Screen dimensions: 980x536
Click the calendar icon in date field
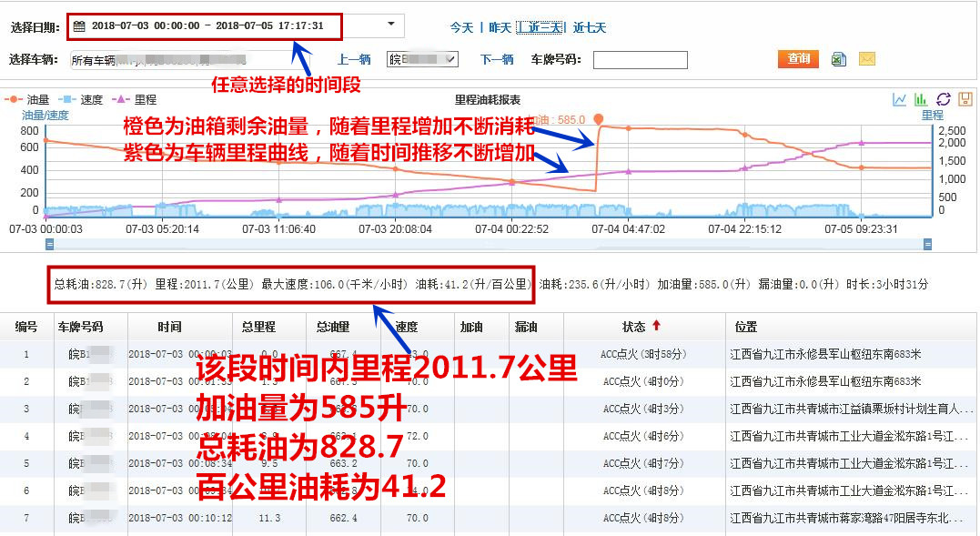pyautogui.click(x=80, y=25)
